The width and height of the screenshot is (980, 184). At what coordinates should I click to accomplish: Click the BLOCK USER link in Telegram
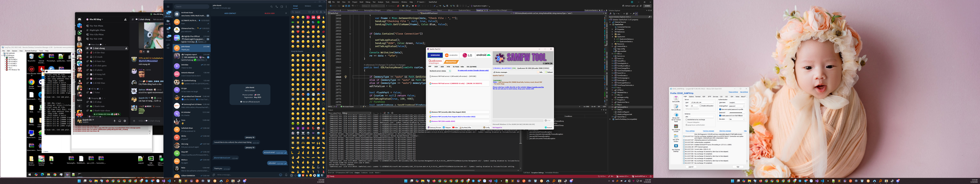pyautogui.click(x=270, y=13)
